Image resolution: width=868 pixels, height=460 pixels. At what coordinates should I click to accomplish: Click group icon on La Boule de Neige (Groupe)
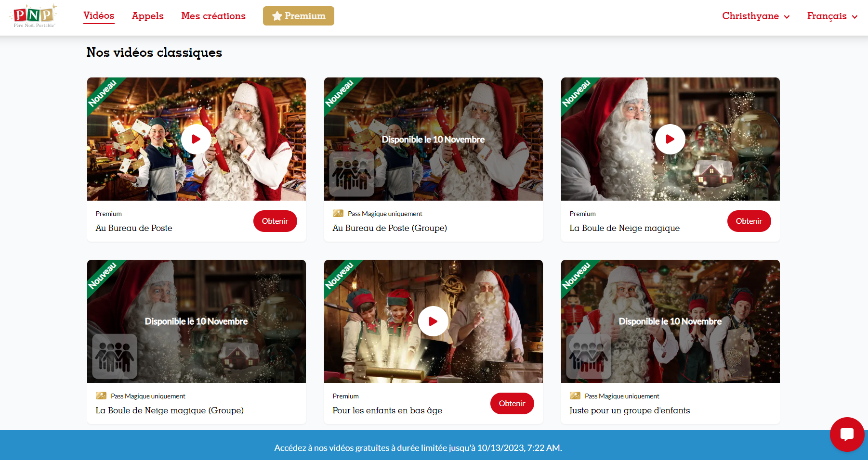(115, 356)
